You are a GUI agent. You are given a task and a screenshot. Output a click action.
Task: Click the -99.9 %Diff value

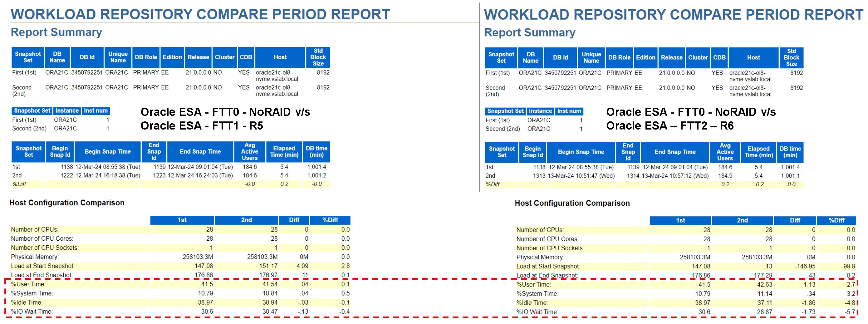click(x=848, y=266)
